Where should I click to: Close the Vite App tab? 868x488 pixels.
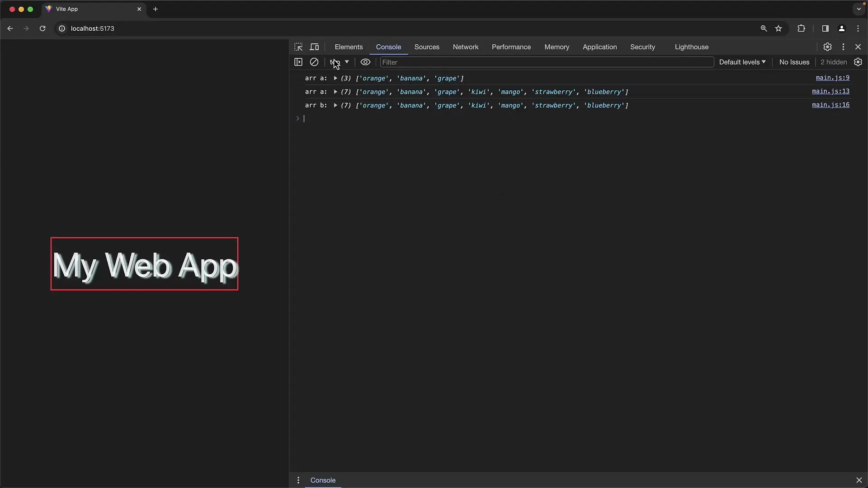(139, 9)
